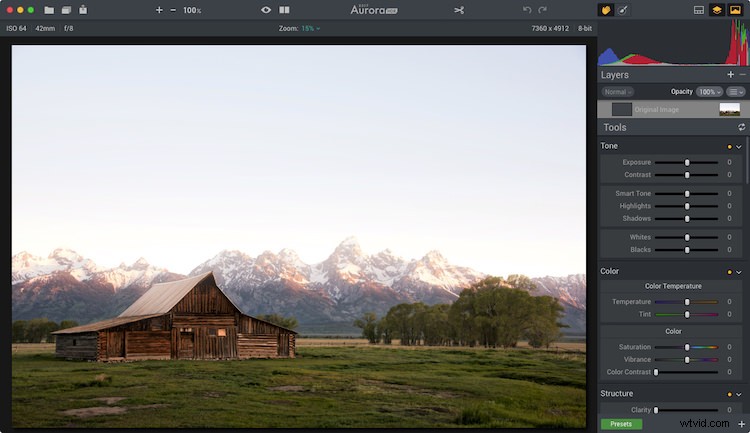Select the crop/transform scissors tool
This screenshot has height=433, width=750.
click(x=459, y=10)
